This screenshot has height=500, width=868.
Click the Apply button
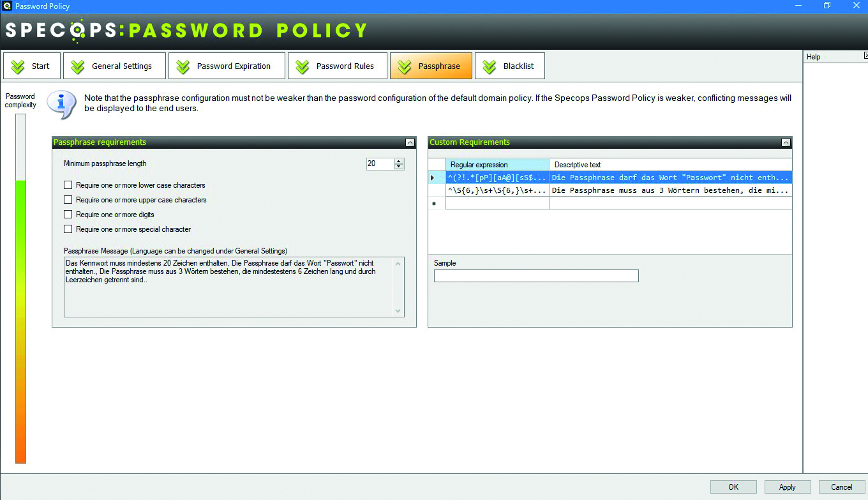click(787, 487)
